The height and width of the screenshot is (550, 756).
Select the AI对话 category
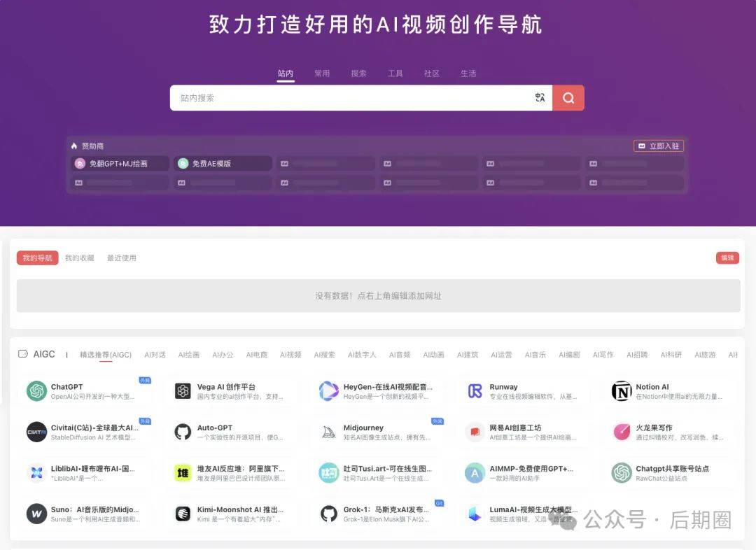point(155,355)
